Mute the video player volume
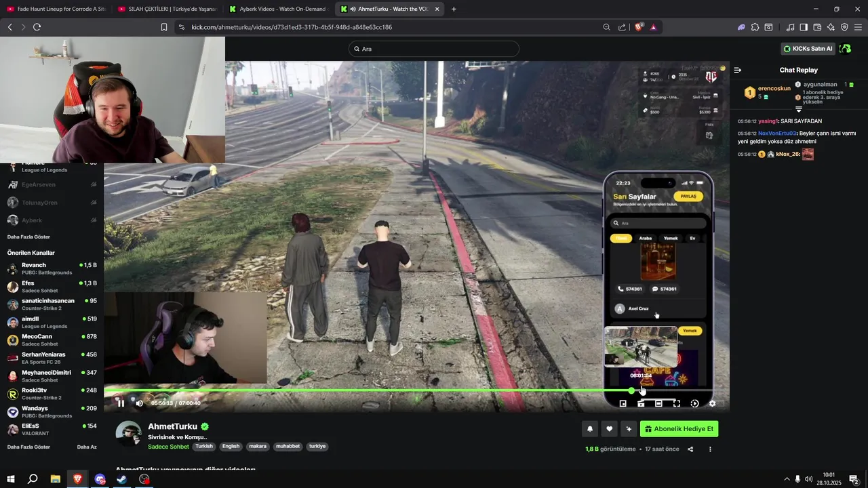This screenshot has width=868, height=488. click(139, 403)
